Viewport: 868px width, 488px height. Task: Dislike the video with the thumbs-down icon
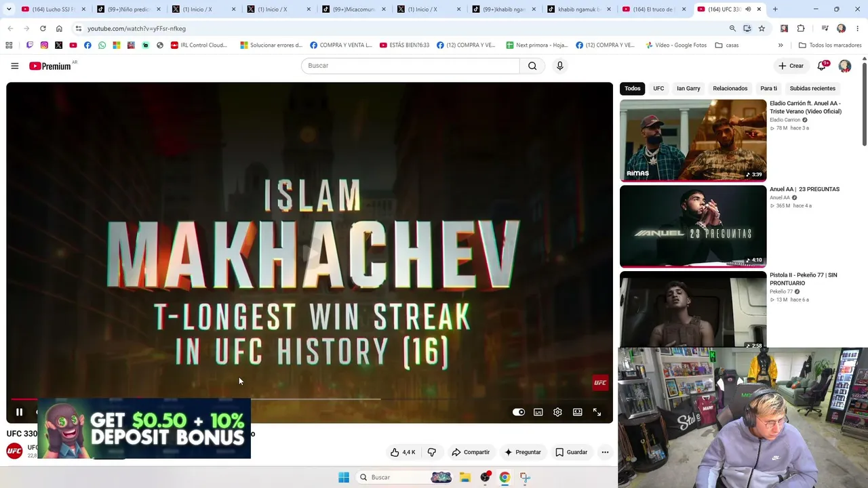pos(432,452)
